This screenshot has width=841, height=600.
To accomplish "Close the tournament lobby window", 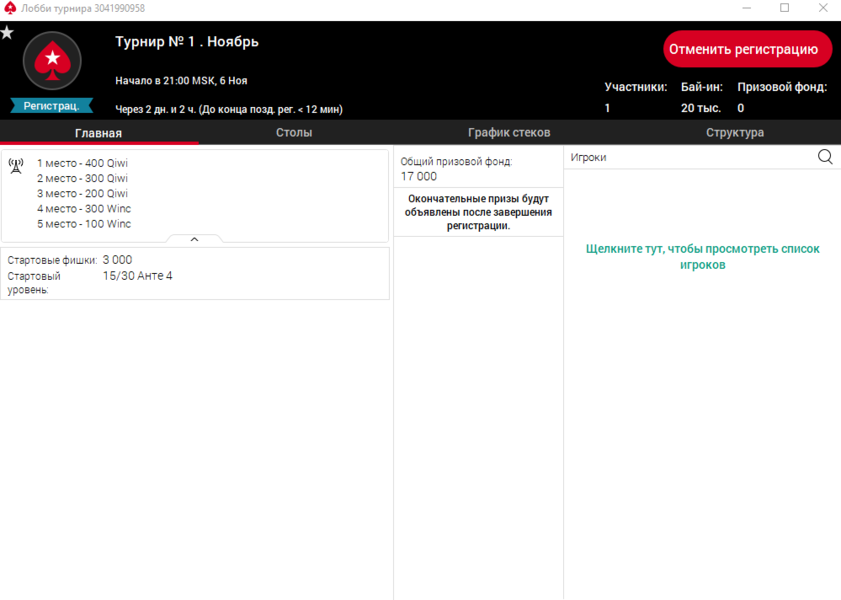I will [822, 8].
